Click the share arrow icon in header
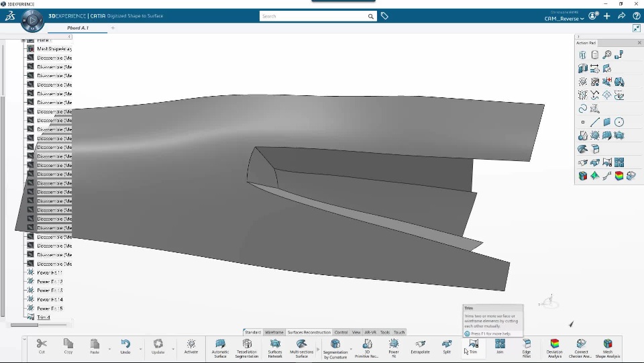Viewport: 644px width, 363px height. pos(621,16)
